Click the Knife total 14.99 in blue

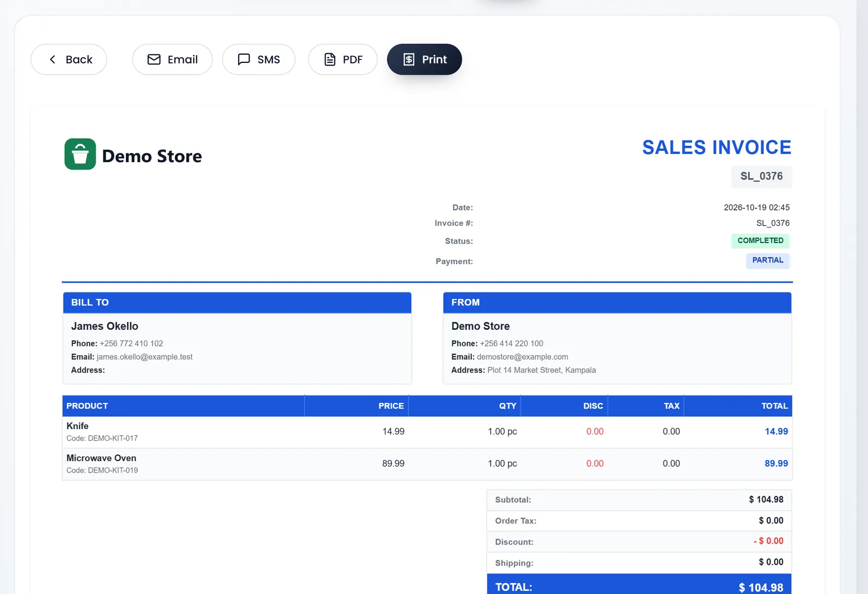776,431
